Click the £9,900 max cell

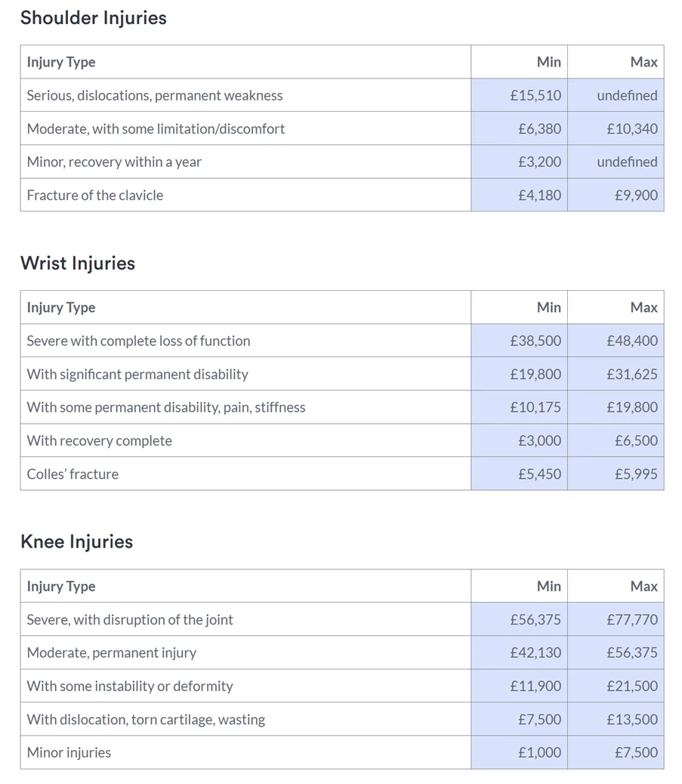tap(636, 196)
